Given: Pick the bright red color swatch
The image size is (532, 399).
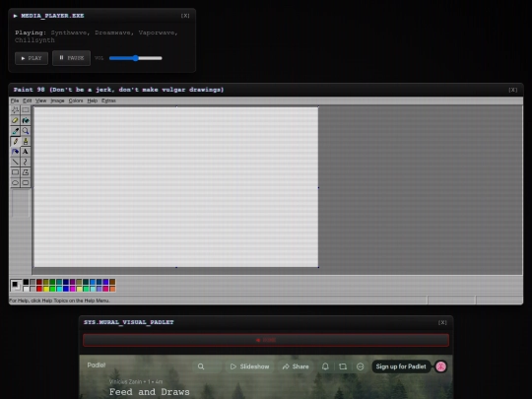Looking at the screenshot, I should [x=39, y=289].
